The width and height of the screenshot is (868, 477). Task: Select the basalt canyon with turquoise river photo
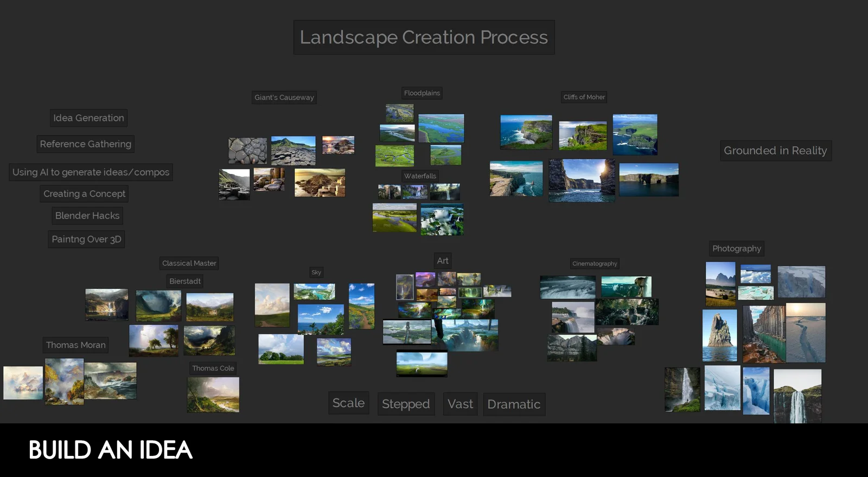764,334
